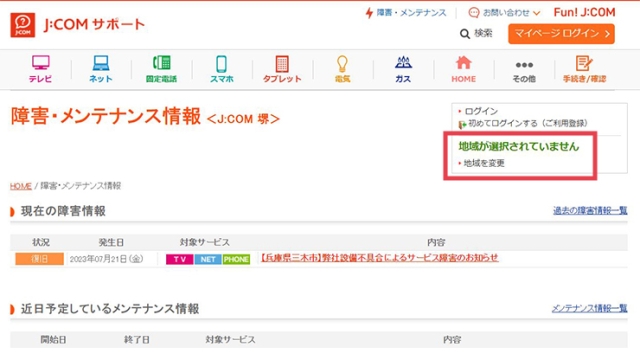The width and height of the screenshot is (640, 360).
Task: Click the search magnifier icon
Action: [x=464, y=34]
